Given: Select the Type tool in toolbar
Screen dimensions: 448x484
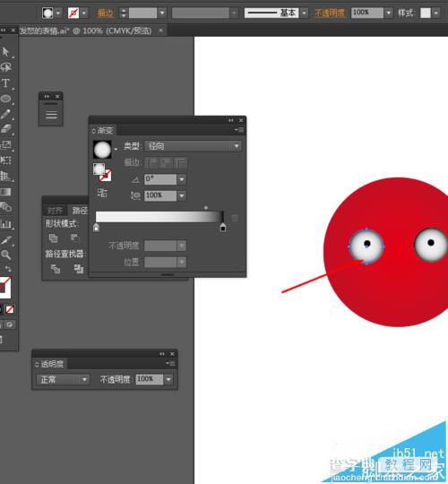Looking at the screenshot, I should click(5, 82).
